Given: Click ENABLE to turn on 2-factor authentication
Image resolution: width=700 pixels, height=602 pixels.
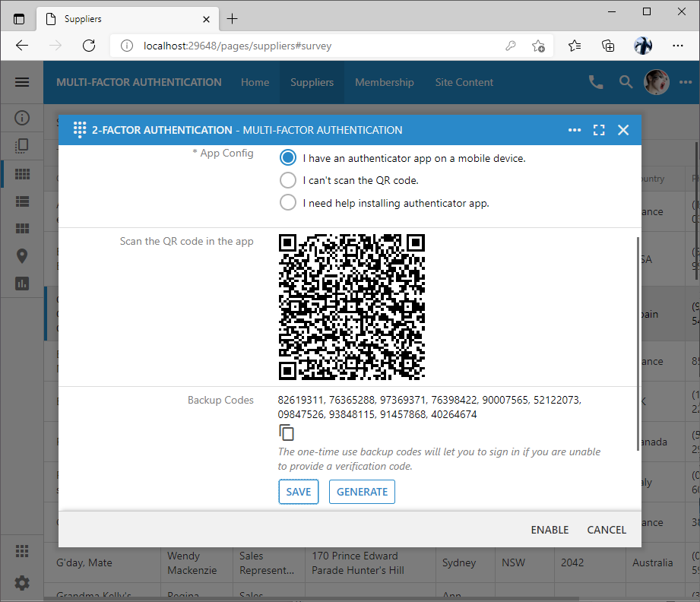Looking at the screenshot, I should point(550,530).
